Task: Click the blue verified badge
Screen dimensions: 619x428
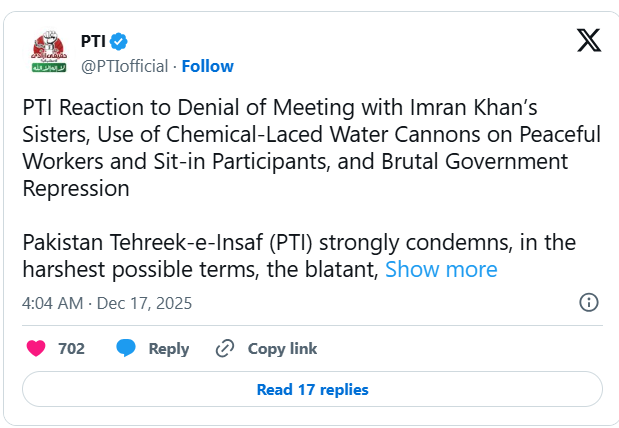Action: pos(118,42)
